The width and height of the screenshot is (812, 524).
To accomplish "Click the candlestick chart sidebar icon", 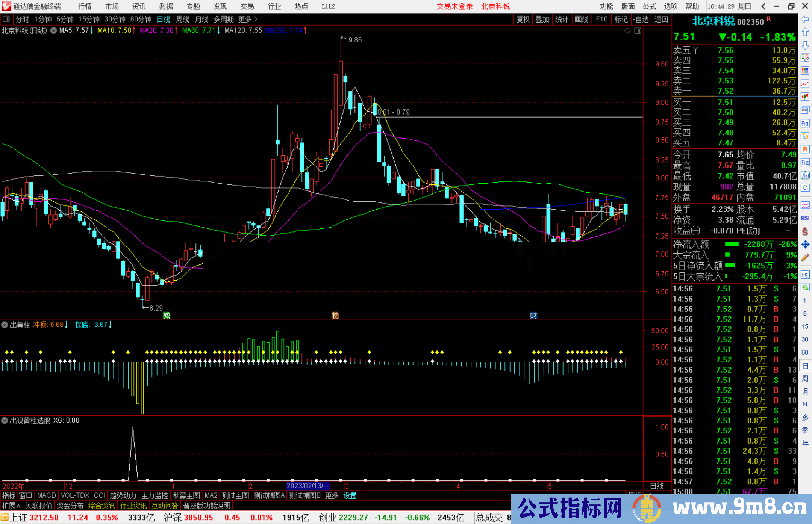I will click(x=805, y=97).
